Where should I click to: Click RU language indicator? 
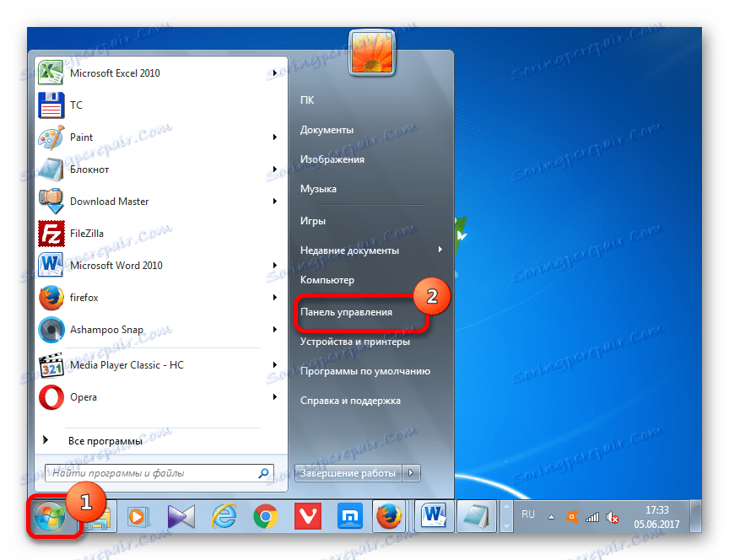(528, 514)
